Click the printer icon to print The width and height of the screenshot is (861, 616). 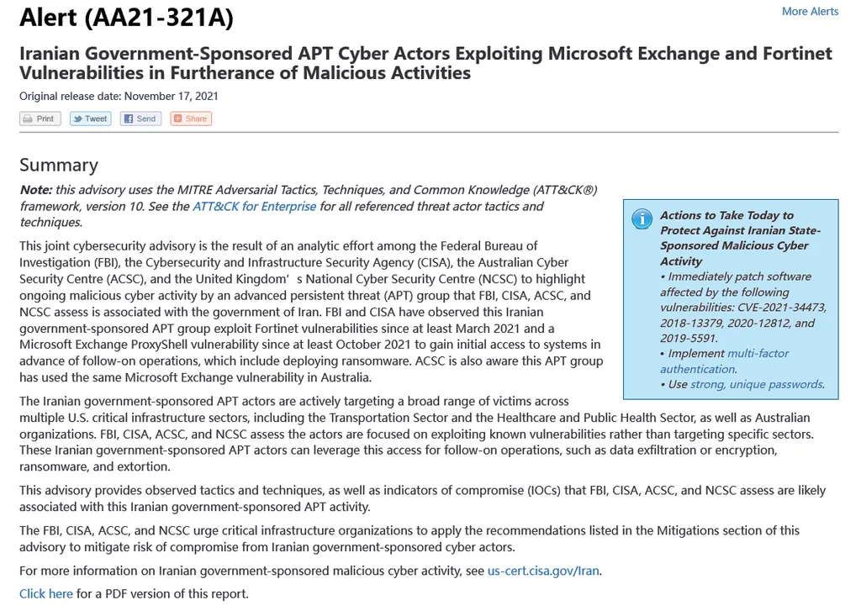(x=29, y=118)
